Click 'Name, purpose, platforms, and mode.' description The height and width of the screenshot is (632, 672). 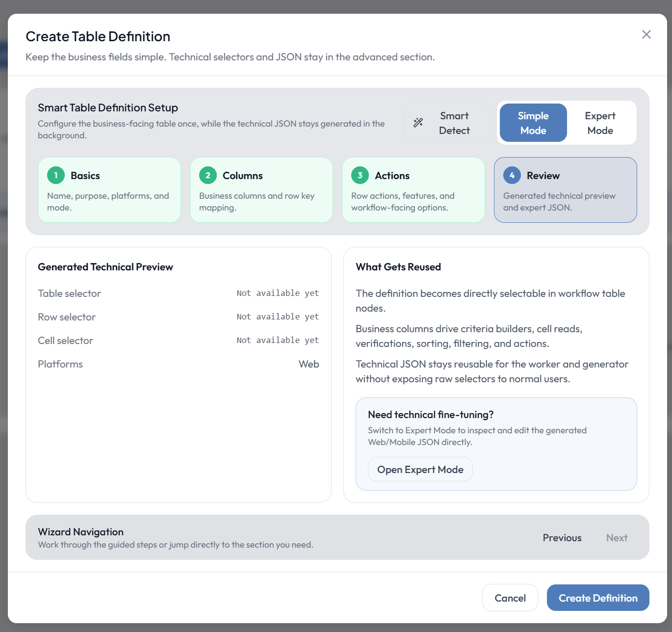(x=108, y=202)
